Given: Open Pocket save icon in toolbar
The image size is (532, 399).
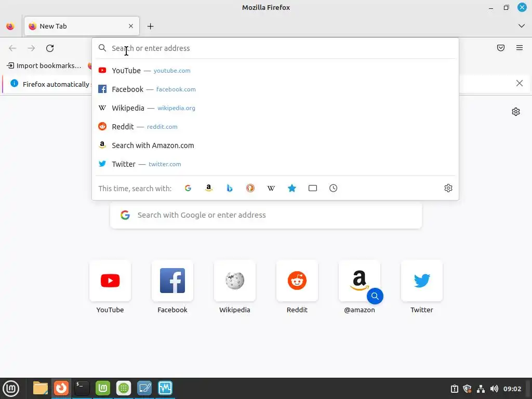Looking at the screenshot, I should [501, 48].
